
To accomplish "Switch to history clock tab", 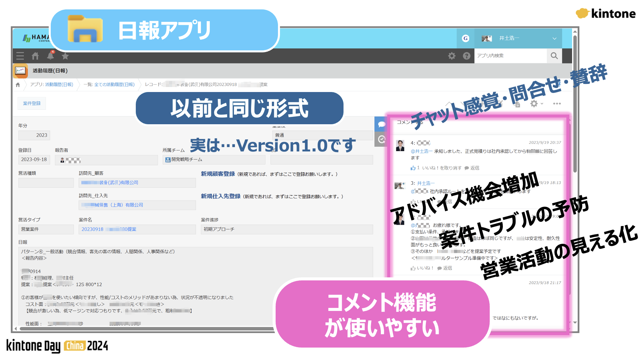I will click(x=381, y=139).
